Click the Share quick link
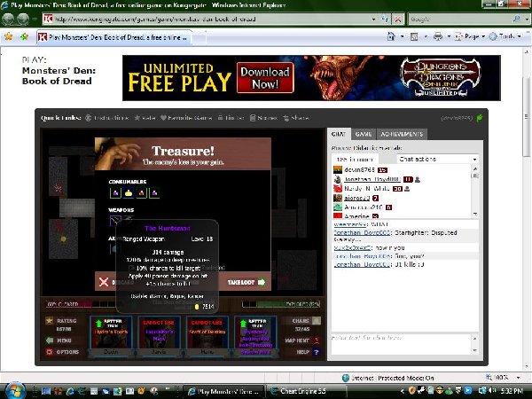 pos(296,118)
